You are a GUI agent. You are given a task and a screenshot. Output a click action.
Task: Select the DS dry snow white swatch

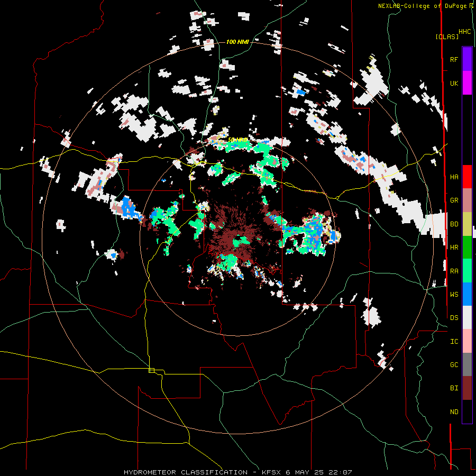pos(467,317)
